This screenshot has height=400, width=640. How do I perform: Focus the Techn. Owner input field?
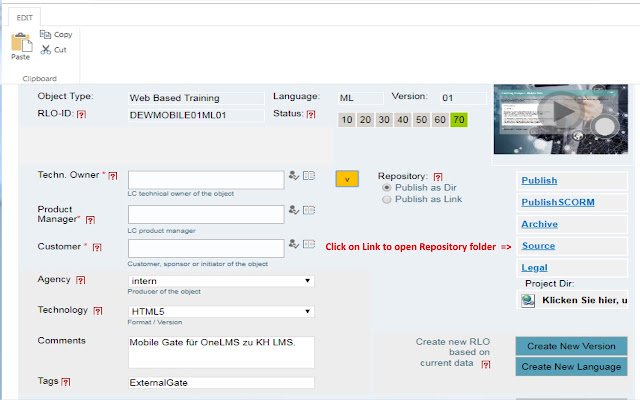(x=206, y=180)
